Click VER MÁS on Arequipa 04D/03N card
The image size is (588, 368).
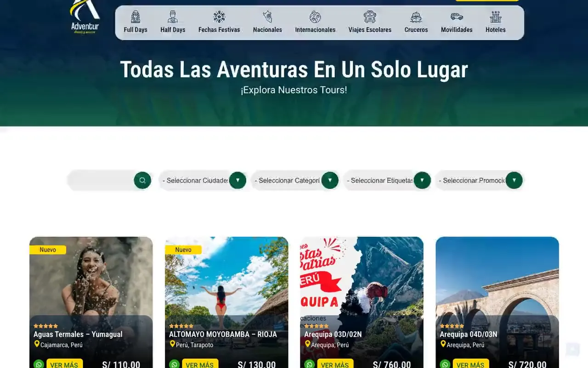pyautogui.click(x=470, y=364)
